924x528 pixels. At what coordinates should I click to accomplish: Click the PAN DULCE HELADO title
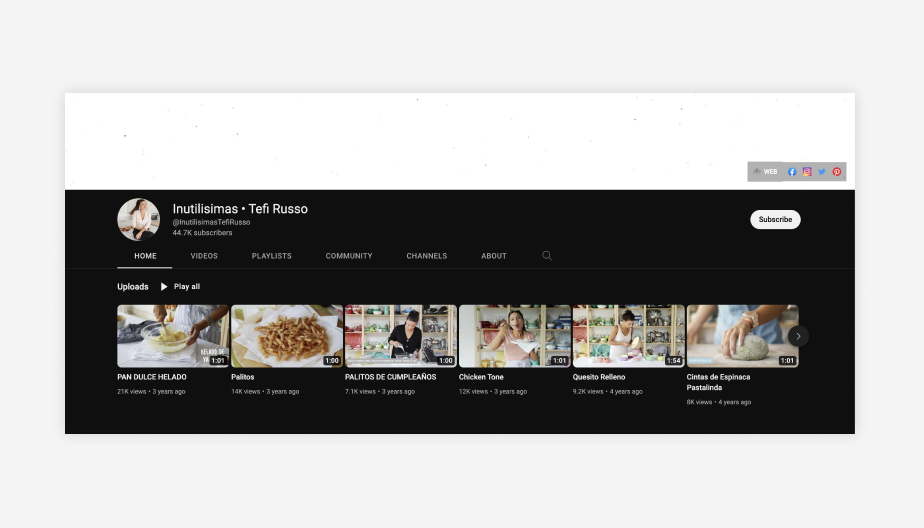click(x=152, y=377)
